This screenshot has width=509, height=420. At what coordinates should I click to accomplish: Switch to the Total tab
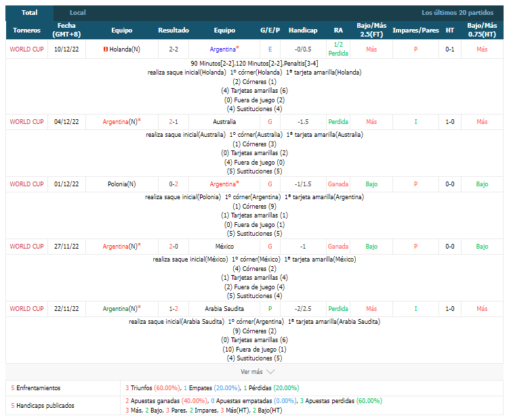(x=30, y=13)
